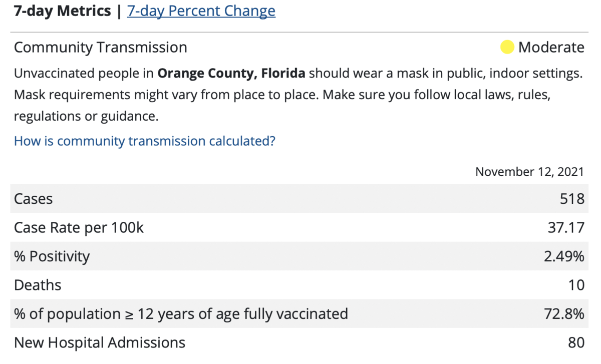This screenshot has width=601, height=364.
Task: Select the Deaths row label
Action: (x=38, y=285)
